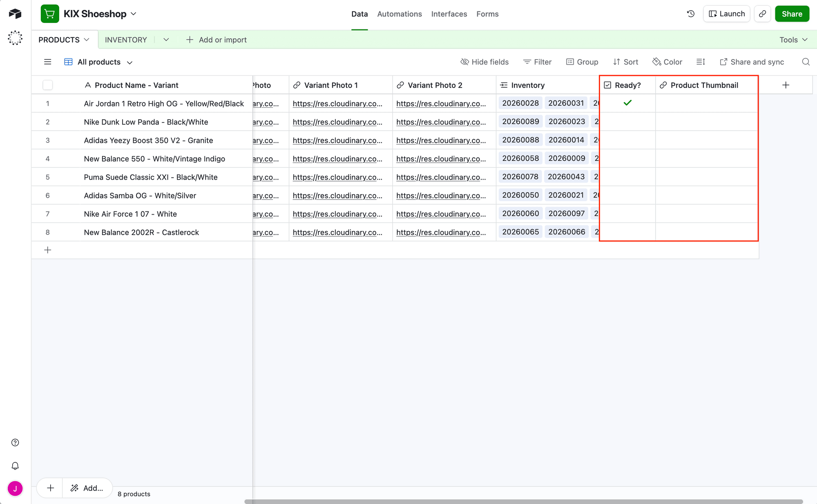Open view options via the hamburger icon
Image resolution: width=817 pixels, height=504 pixels.
47,62
